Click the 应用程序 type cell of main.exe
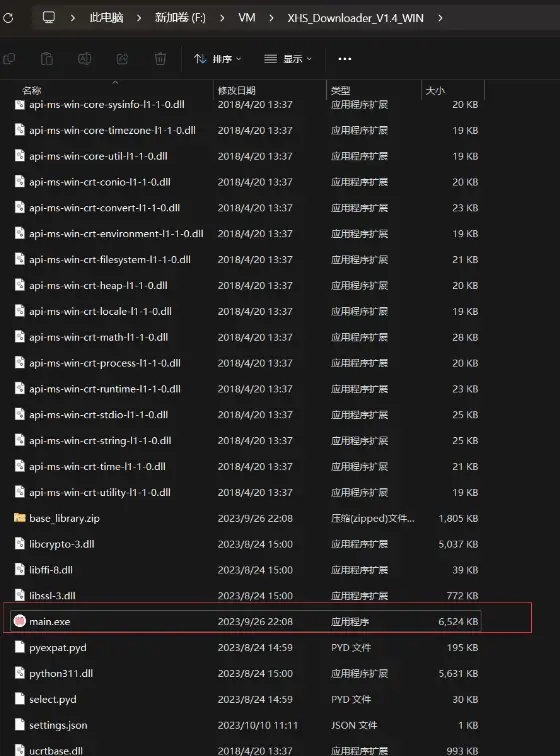The height and width of the screenshot is (756, 560). click(x=350, y=621)
